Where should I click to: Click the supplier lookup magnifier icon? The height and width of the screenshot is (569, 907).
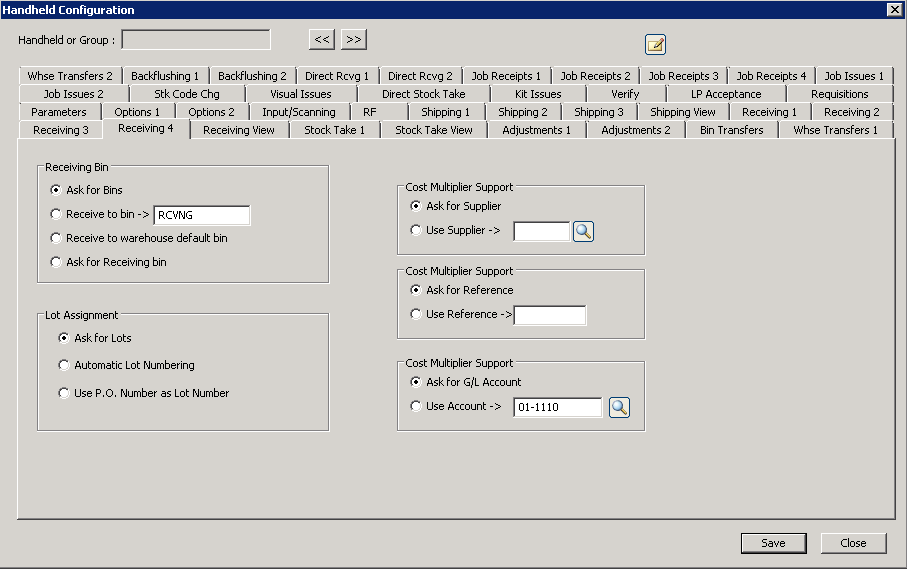583,232
